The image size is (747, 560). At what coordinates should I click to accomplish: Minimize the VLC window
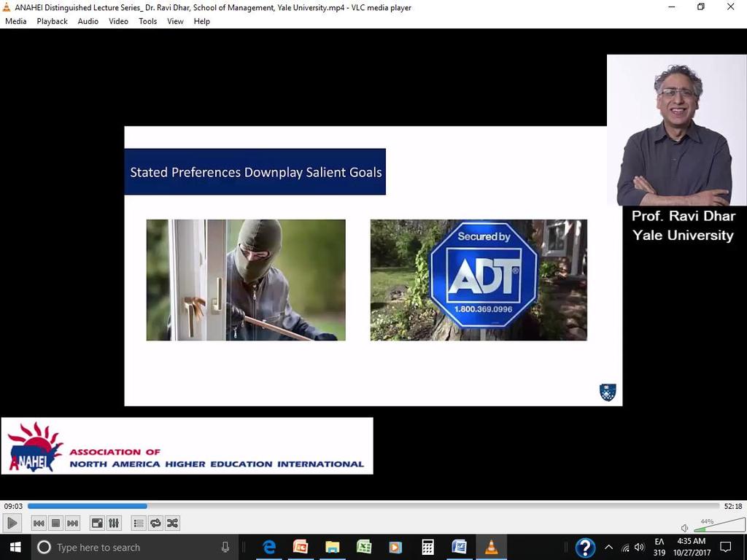672,7
